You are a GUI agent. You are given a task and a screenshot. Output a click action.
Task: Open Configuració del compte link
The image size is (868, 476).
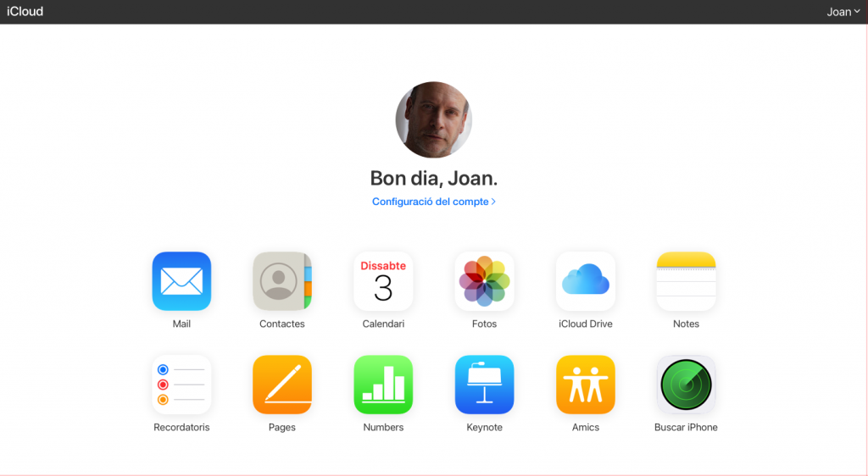(x=433, y=202)
